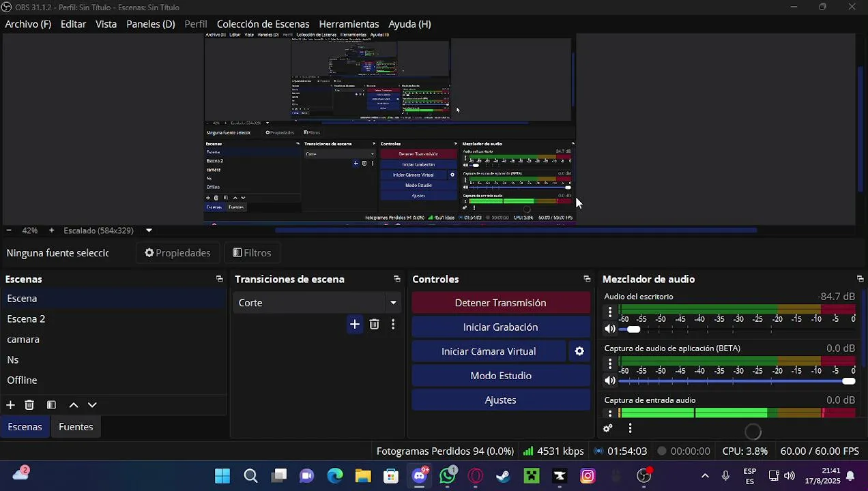The width and height of the screenshot is (868, 491).
Task: Pop out the Mezclador de audio panel
Action: pyautogui.click(x=860, y=279)
